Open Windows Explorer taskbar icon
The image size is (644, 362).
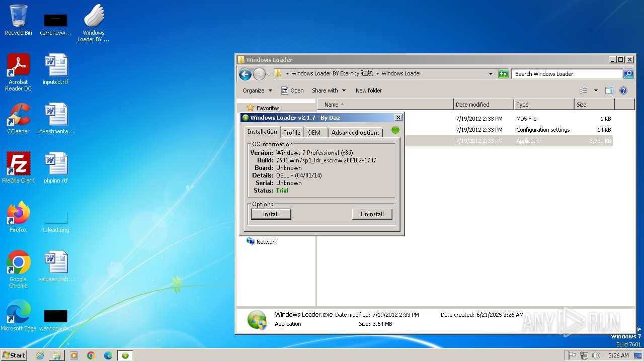(57, 355)
